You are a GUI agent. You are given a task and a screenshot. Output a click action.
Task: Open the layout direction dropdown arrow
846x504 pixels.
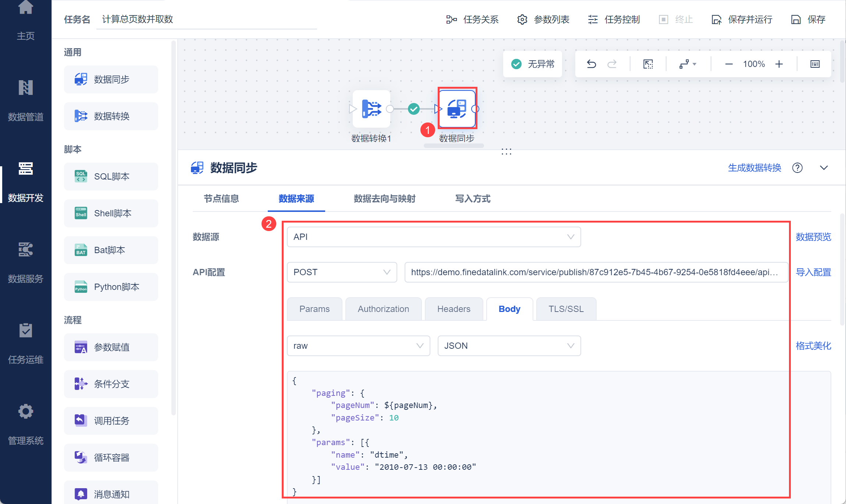[694, 64]
